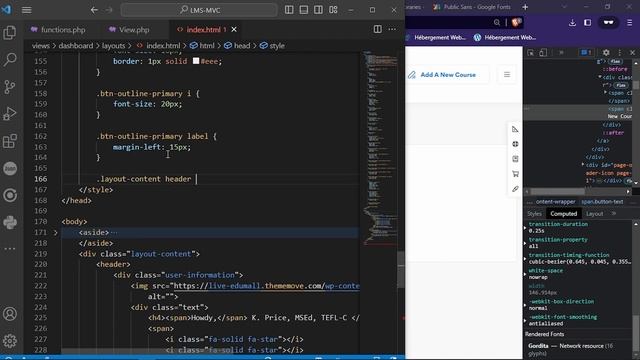This screenshot has width=640, height=360.
Task: Close the DevTools panel
Action: 632,53
